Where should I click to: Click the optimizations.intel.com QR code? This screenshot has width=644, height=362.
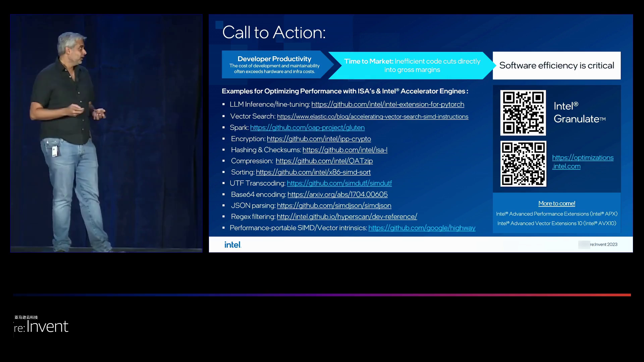[523, 164]
